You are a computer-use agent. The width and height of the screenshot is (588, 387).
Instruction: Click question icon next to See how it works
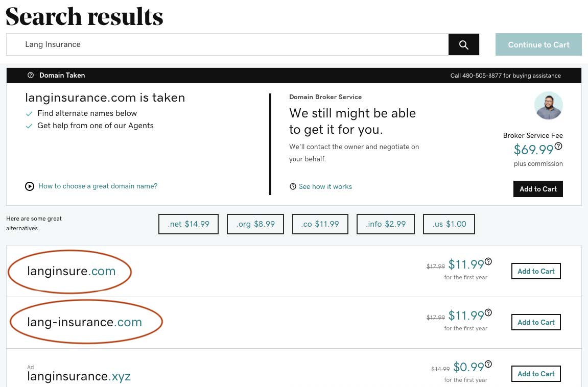click(293, 187)
